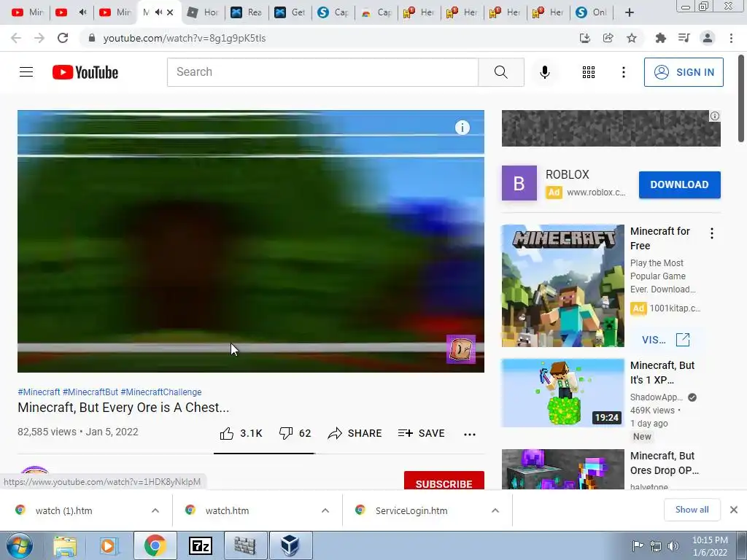Click the SIGN IN button

[x=684, y=72]
